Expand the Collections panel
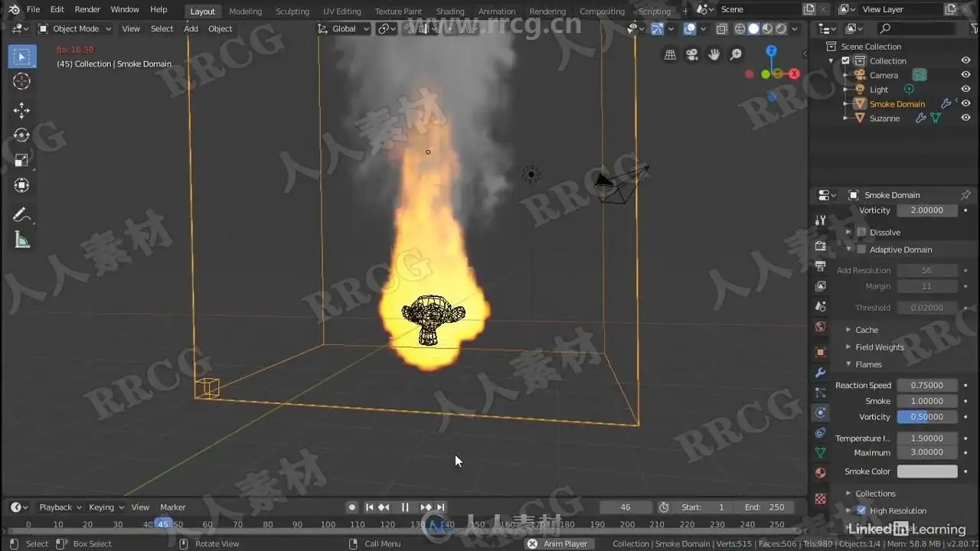 [x=875, y=494]
